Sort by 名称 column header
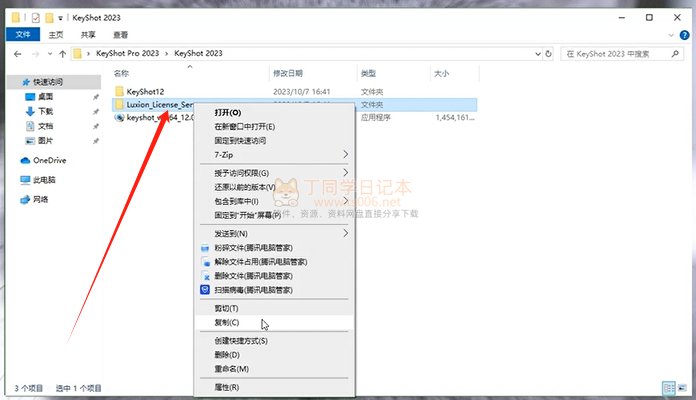The image size is (696, 400). [x=121, y=73]
